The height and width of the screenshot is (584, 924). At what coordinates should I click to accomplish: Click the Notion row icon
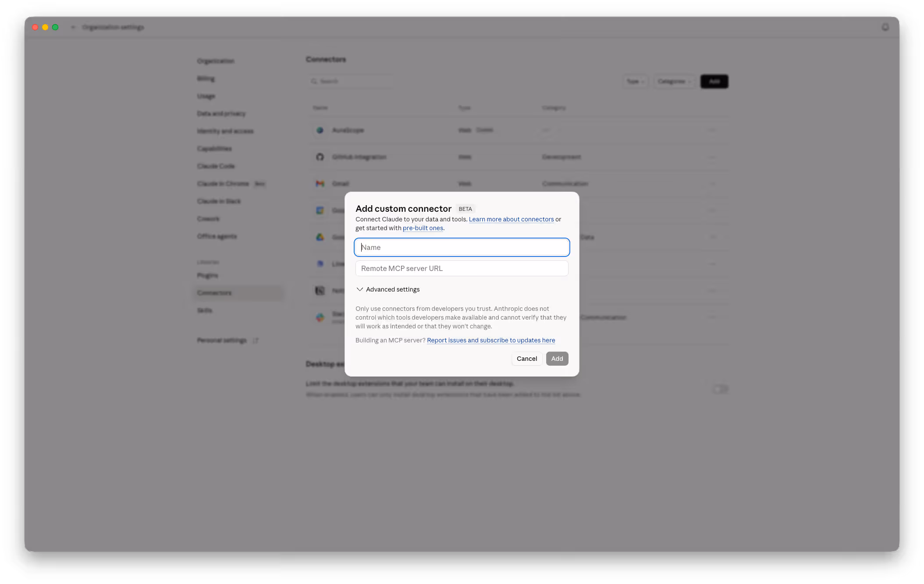[320, 291]
